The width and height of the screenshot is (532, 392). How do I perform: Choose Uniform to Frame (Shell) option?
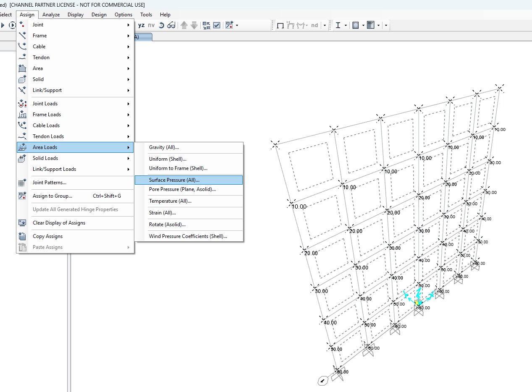(178, 168)
